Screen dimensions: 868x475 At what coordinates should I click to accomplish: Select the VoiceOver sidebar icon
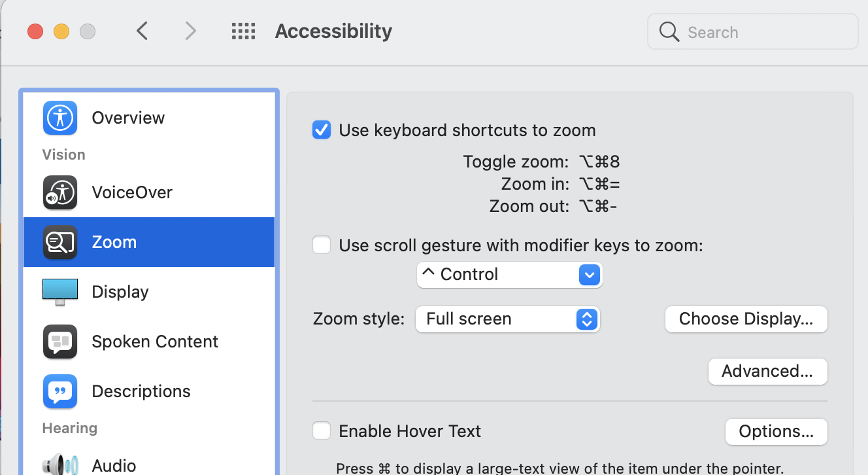tap(60, 192)
